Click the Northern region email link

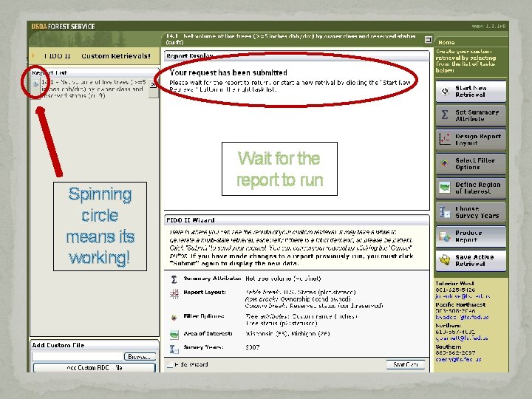(x=461, y=338)
